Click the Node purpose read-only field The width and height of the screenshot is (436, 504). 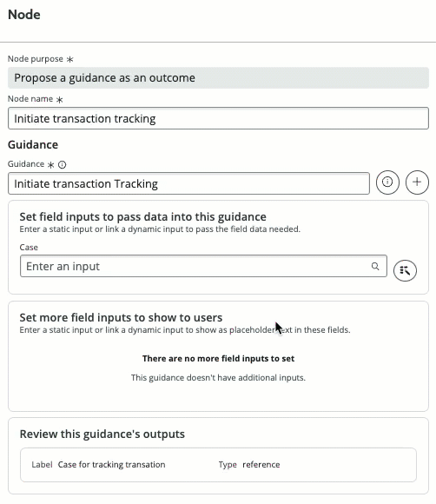tap(218, 78)
